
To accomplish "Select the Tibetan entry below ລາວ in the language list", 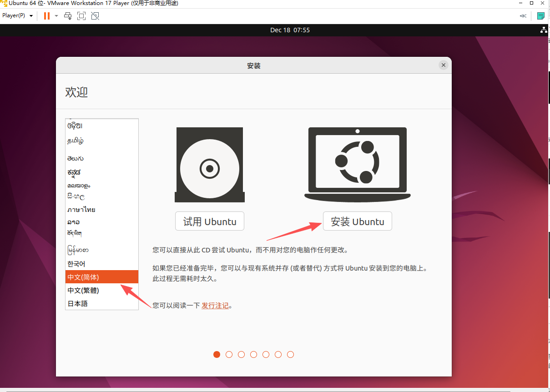I will [102, 234].
